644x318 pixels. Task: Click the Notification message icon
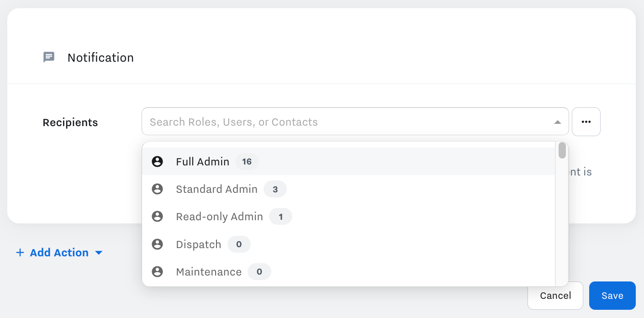click(x=49, y=57)
